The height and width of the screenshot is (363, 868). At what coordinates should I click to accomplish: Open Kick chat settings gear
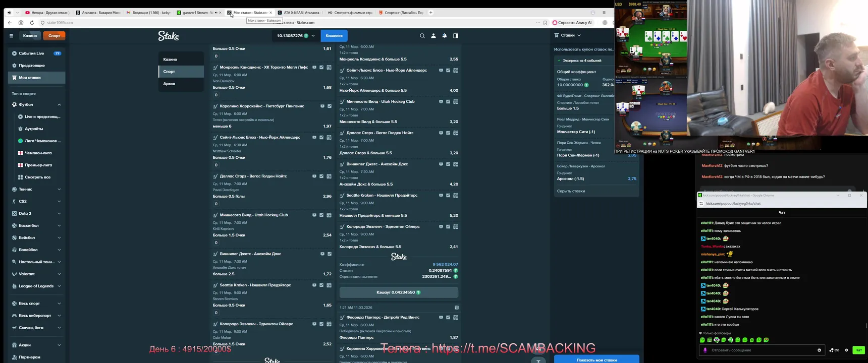point(847,350)
